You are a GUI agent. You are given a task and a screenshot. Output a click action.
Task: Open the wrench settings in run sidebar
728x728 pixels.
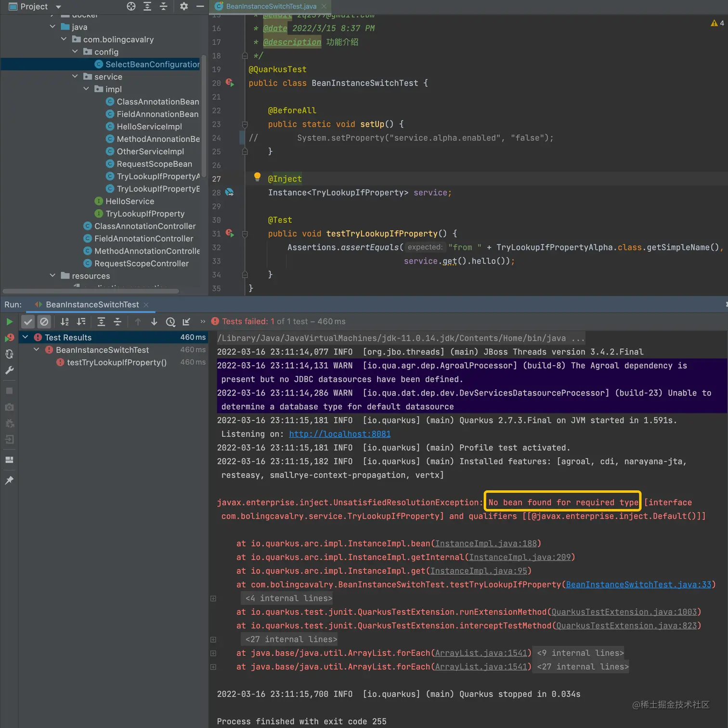click(9, 371)
